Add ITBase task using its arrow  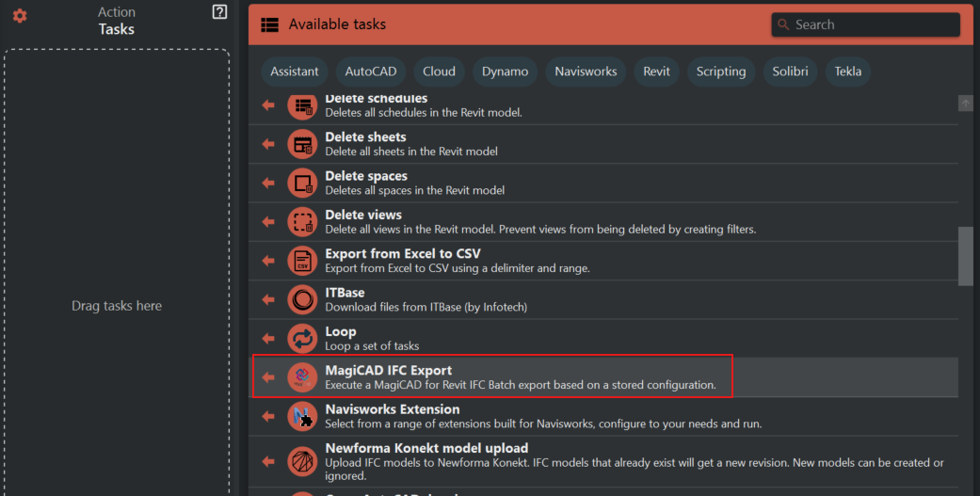pos(268,299)
